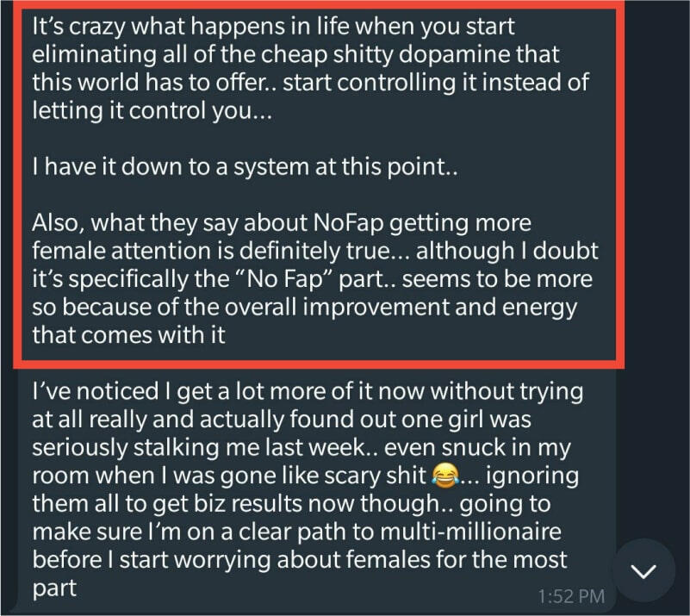Viewport: 690px width, 616px height.
Task: Click the phrase "that comes with it"
Action: tap(128, 334)
